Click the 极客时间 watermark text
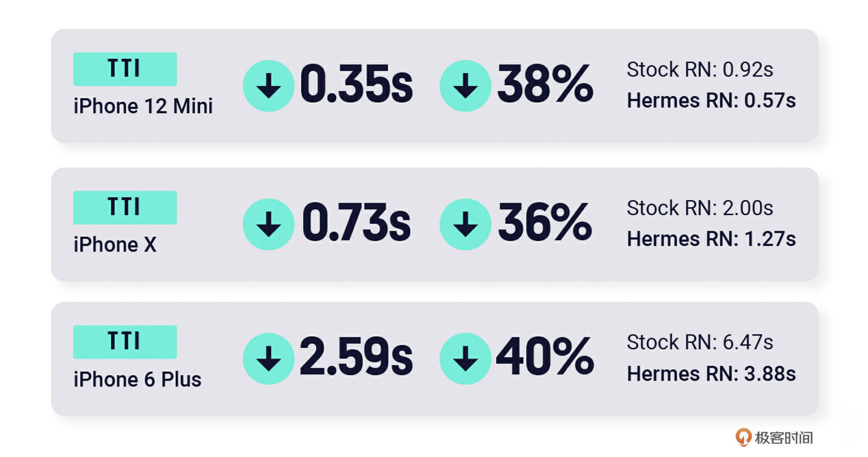Image resolution: width=868 pixels, height=457 pixels. pos(783,437)
